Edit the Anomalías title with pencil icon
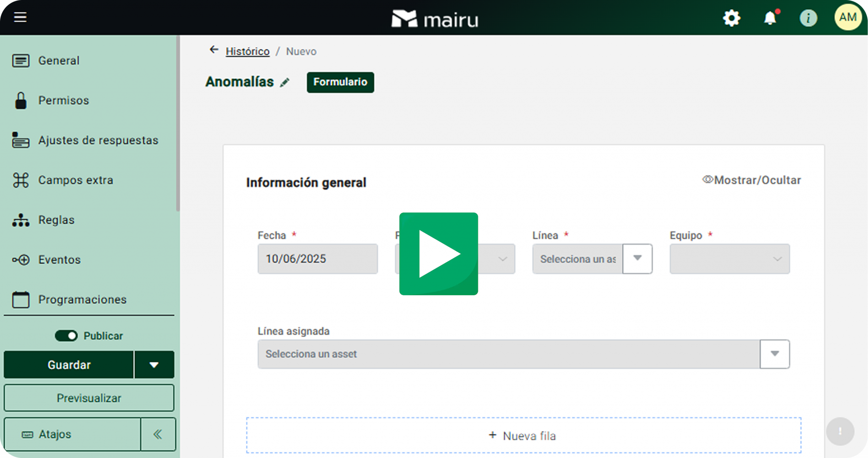The width and height of the screenshot is (868, 458). click(284, 82)
